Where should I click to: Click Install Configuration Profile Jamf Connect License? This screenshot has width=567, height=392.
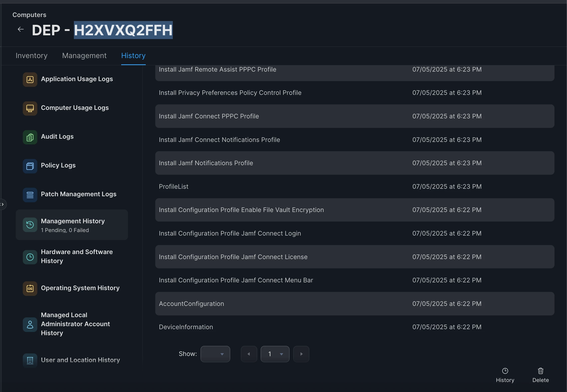[x=355, y=257]
